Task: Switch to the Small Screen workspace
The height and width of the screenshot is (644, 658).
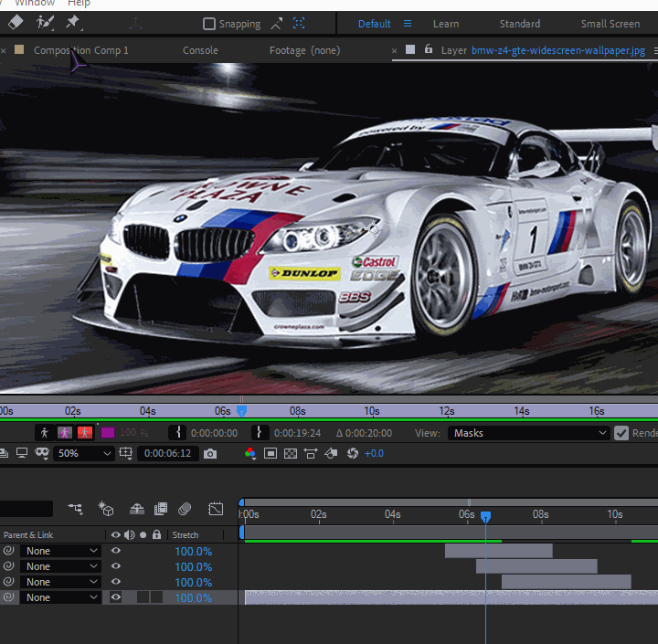Action: [610, 24]
